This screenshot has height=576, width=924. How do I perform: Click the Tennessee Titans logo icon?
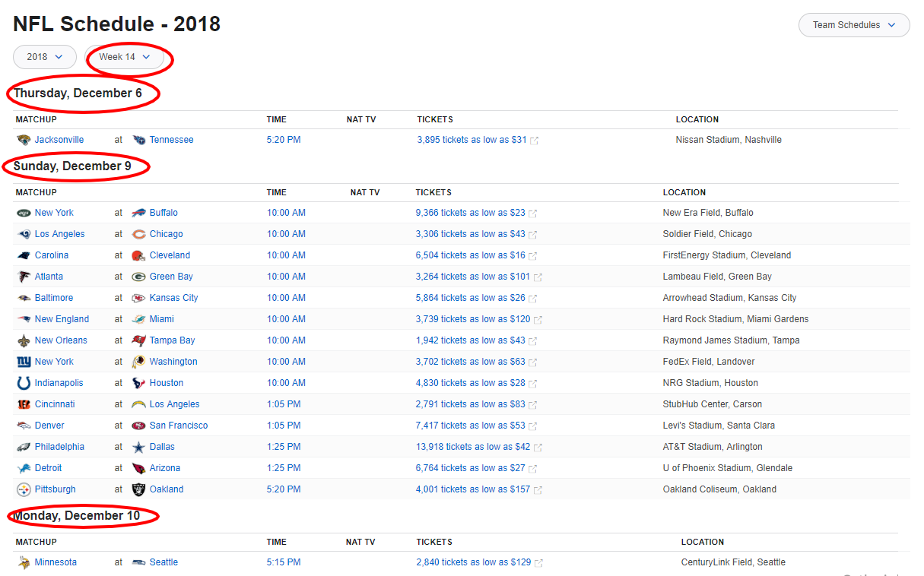138,140
